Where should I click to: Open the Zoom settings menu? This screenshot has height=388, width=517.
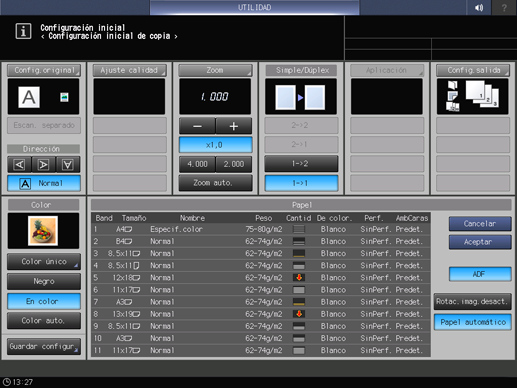coord(215,70)
